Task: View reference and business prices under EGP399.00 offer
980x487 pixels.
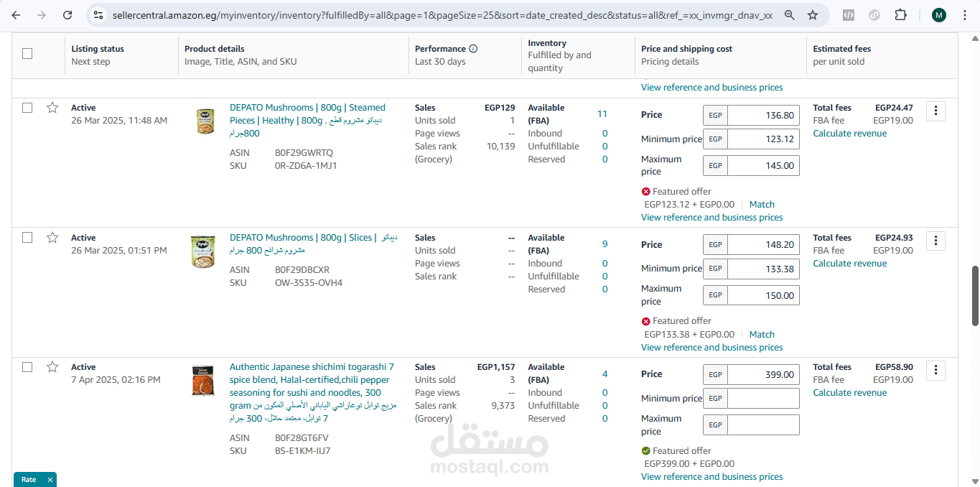Action: point(712,477)
